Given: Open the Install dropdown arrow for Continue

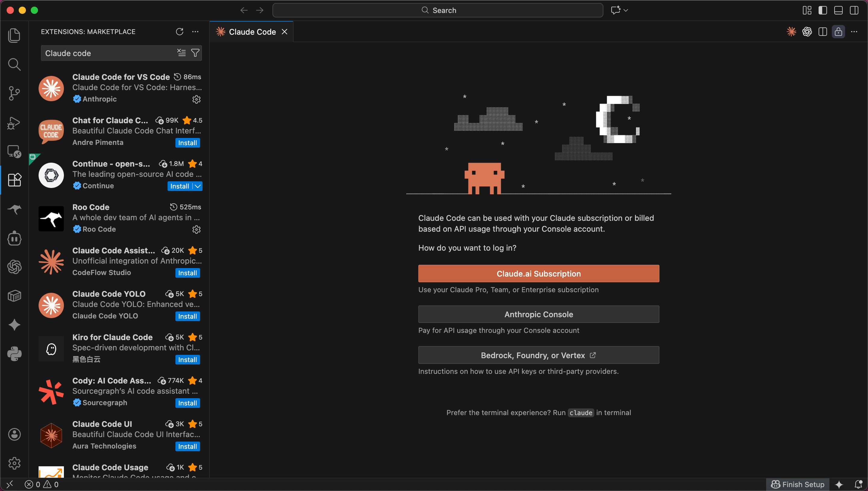Looking at the screenshot, I should coord(198,186).
